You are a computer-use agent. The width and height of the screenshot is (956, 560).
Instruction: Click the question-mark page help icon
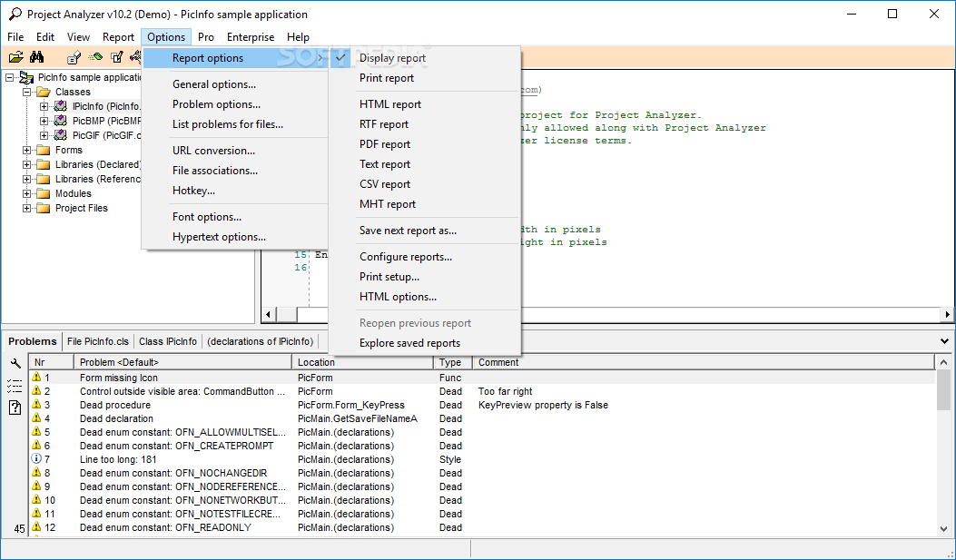pos(15,408)
